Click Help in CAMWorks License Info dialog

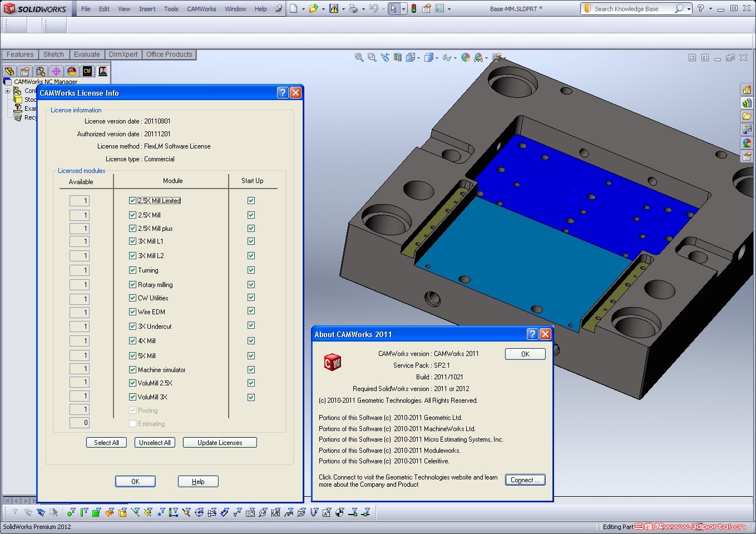(198, 482)
